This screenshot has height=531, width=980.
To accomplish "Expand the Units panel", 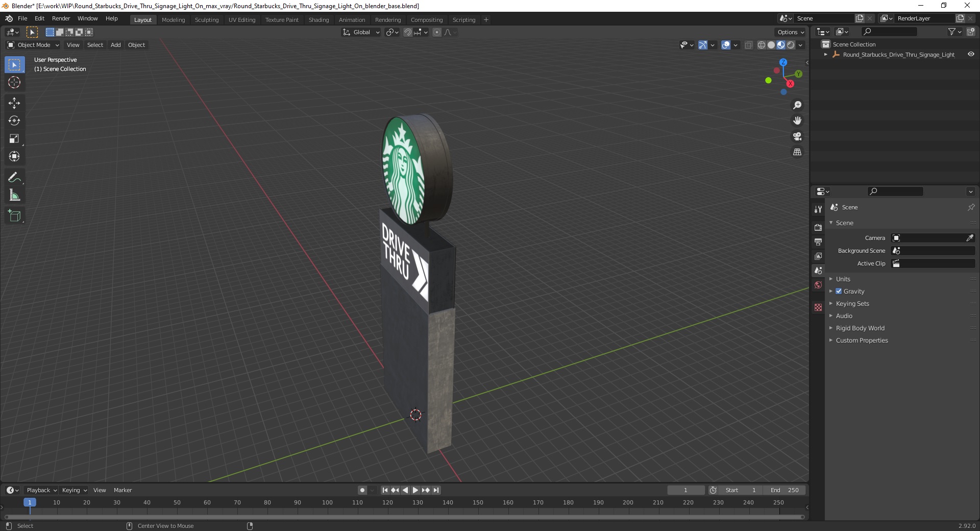I will click(843, 279).
